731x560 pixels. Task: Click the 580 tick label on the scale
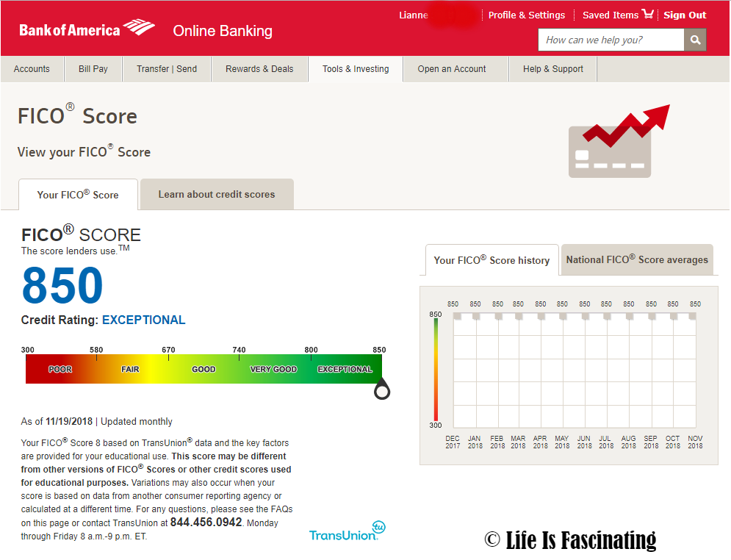(x=96, y=350)
